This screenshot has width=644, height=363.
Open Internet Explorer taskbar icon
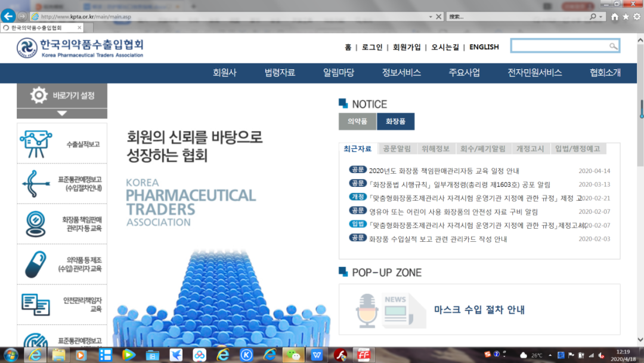(35, 355)
